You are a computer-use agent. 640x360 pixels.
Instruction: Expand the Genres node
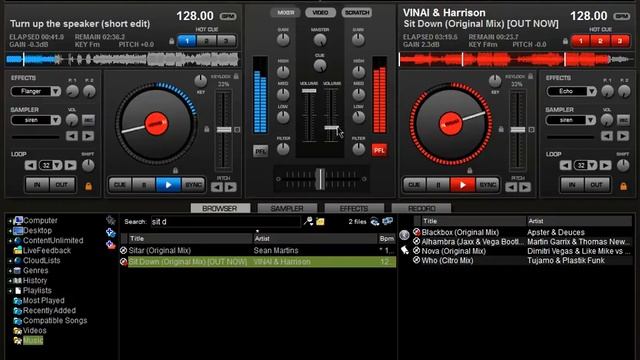pyautogui.click(x=10, y=271)
